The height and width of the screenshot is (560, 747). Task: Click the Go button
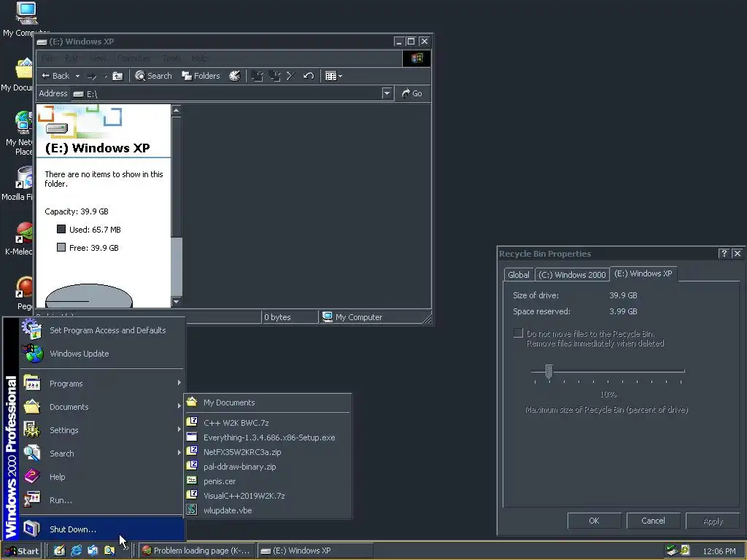(412, 93)
